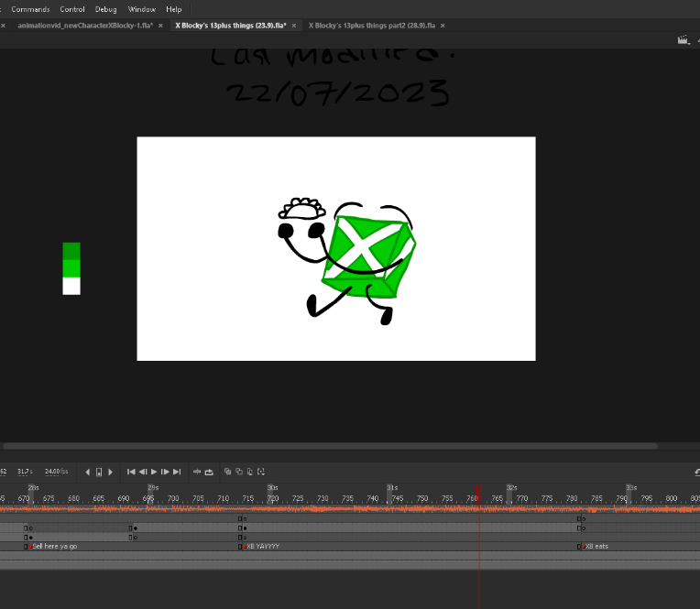The width and height of the screenshot is (700, 609).
Task: Open the Edit Scene clapperboard dropdown
Action: 684,40
